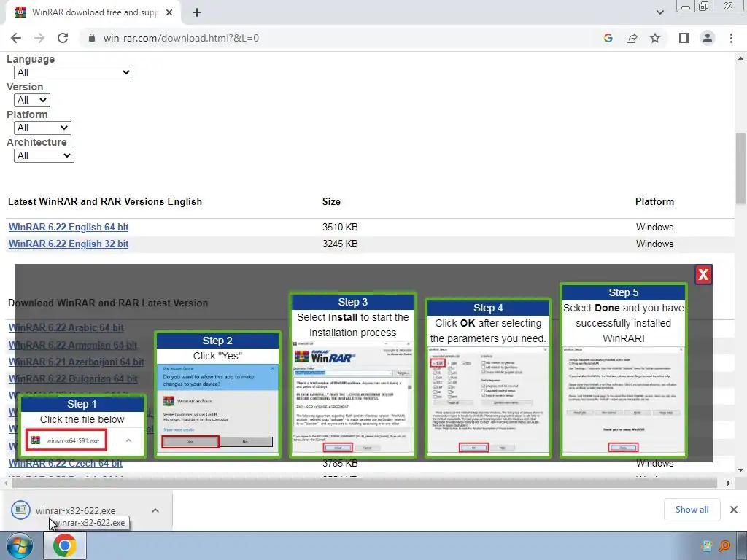Share this page via share icon
This screenshot has height=560, width=747.
tap(632, 38)
